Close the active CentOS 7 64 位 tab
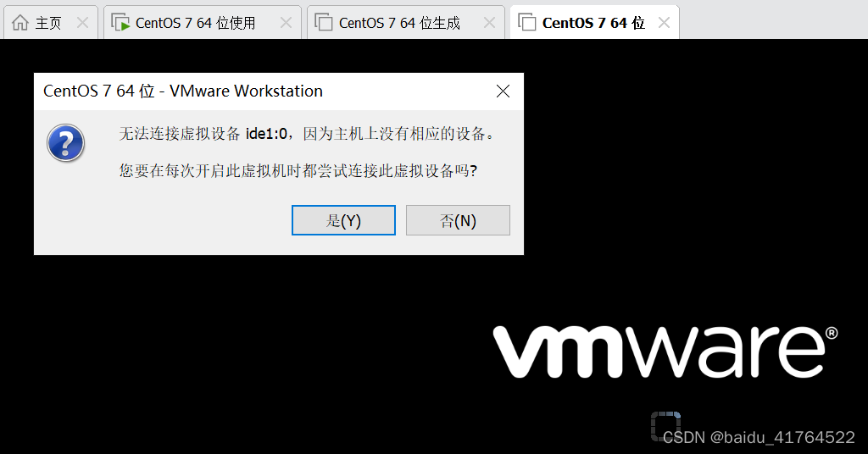Image resolution: width=868 pixels, height=454 pixels. point(664,23)
